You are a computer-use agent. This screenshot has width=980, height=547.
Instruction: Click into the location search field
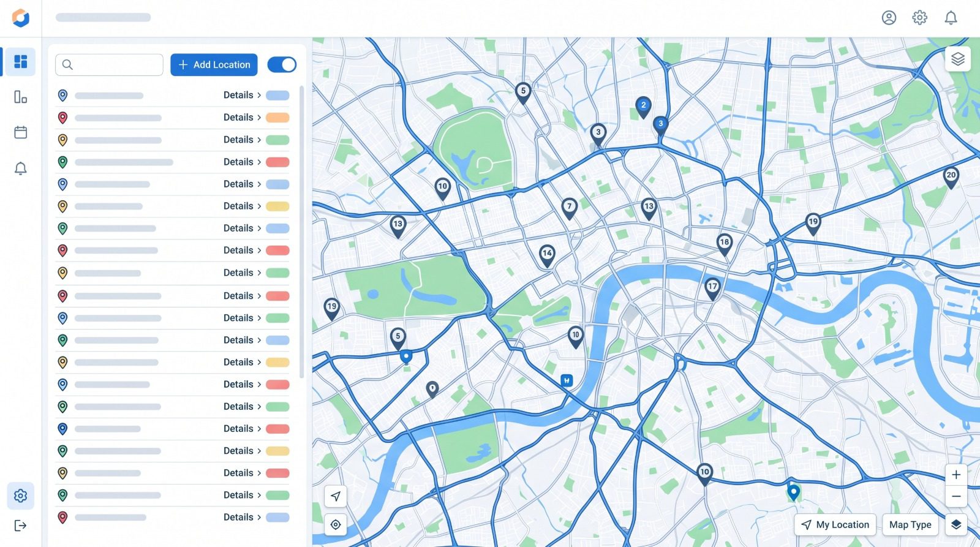[x=109, y=64]
